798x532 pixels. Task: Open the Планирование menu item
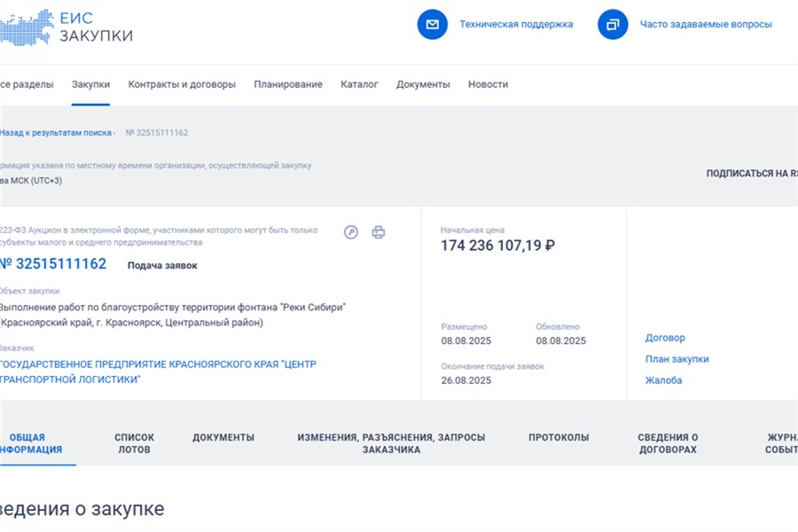tap(288, 84)
